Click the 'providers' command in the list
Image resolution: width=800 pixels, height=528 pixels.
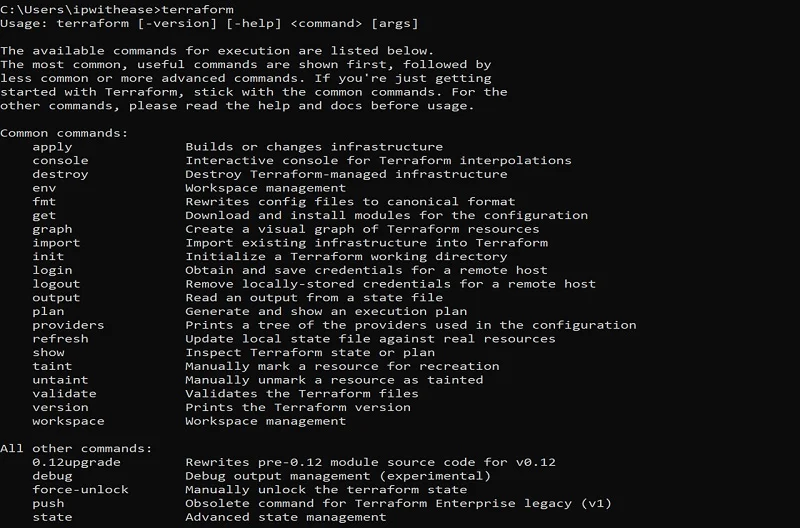[68, 325]
